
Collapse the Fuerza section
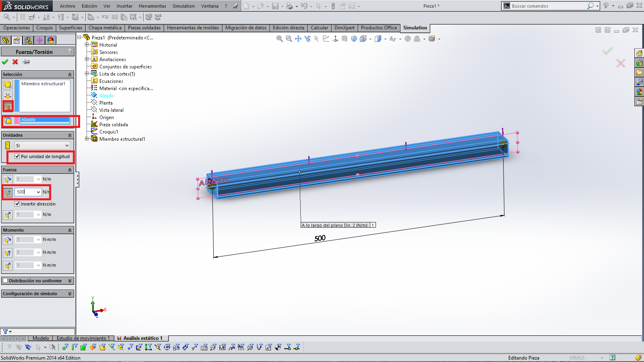click(x=70, y=170)
